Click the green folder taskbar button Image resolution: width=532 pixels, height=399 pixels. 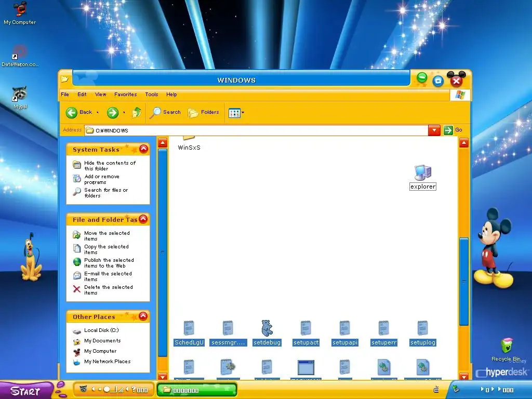tap(197, 390)
